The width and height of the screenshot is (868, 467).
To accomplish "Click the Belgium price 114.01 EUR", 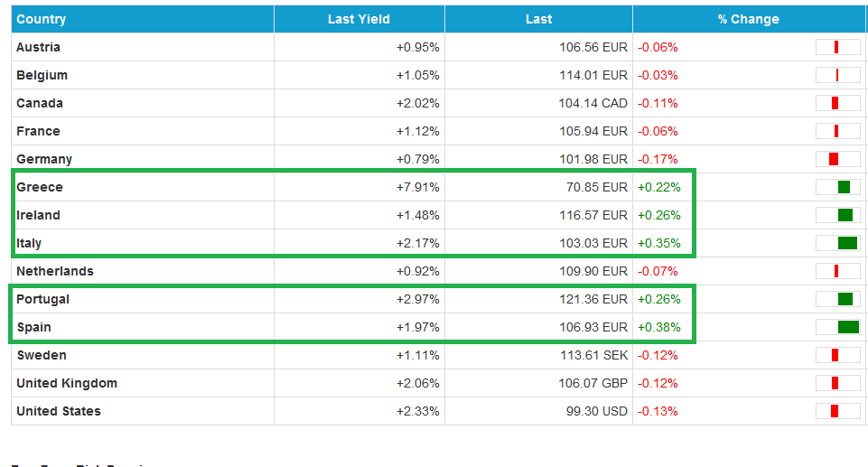I will (593, 75).
